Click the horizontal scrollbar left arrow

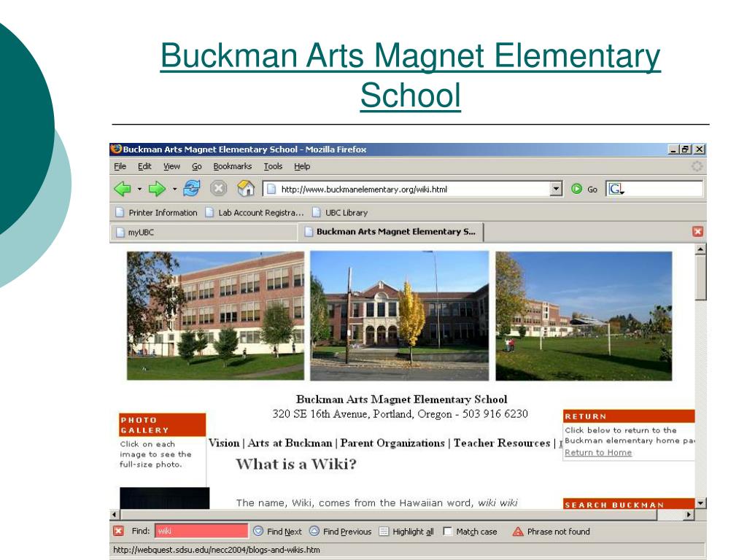click(115, 514)
